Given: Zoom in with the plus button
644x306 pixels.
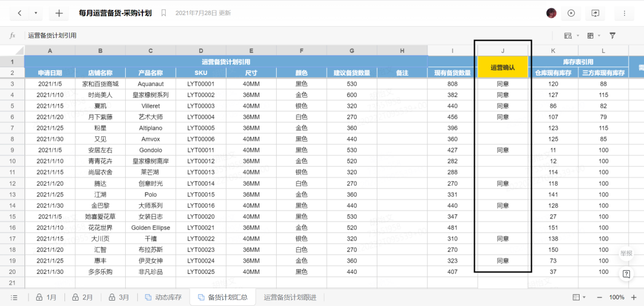Looking at the screenshot, I should coord(634,298).
